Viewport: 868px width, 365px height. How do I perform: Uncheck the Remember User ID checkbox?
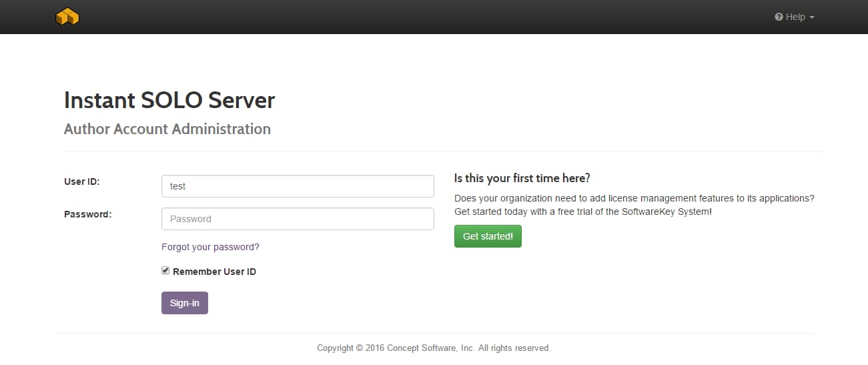click(x=165, y=271)
